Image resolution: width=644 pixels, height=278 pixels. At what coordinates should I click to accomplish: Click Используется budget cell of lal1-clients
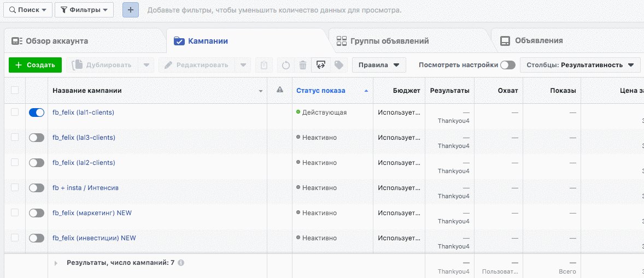click(x=400, y=113)
